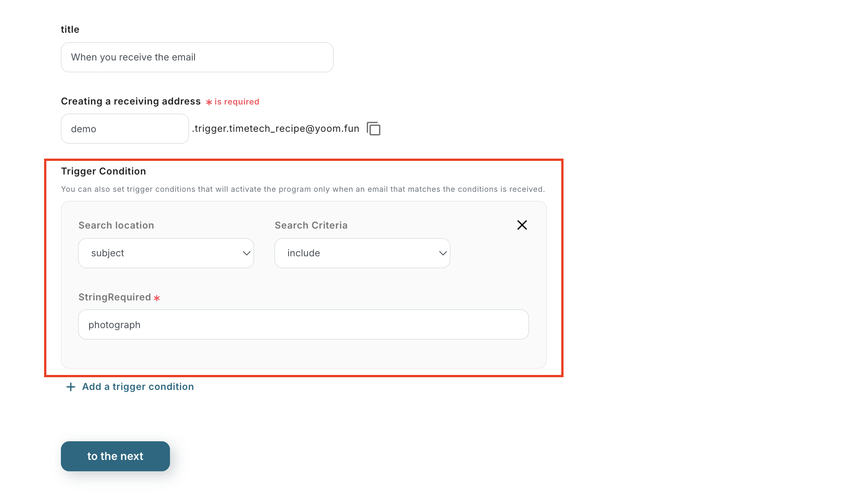Viewport: 868px width, 499px height.
Task: Click the red 'is required' notice
Action: click(236, 102)
